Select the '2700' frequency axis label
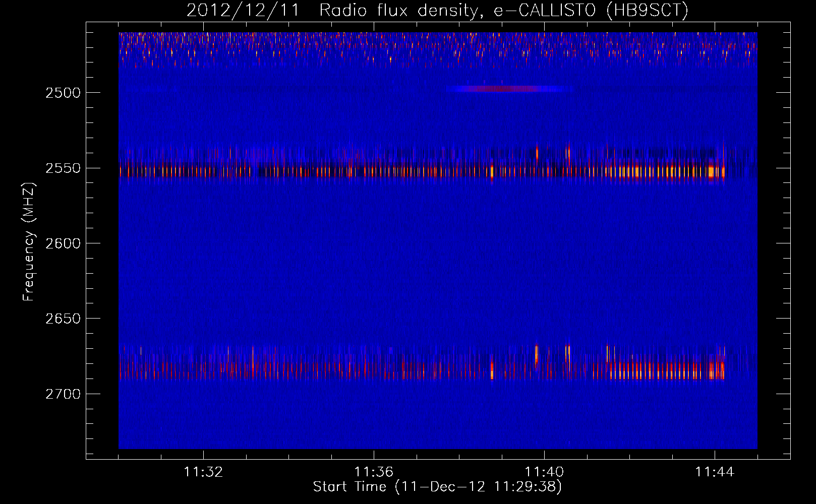 (63, 394)
